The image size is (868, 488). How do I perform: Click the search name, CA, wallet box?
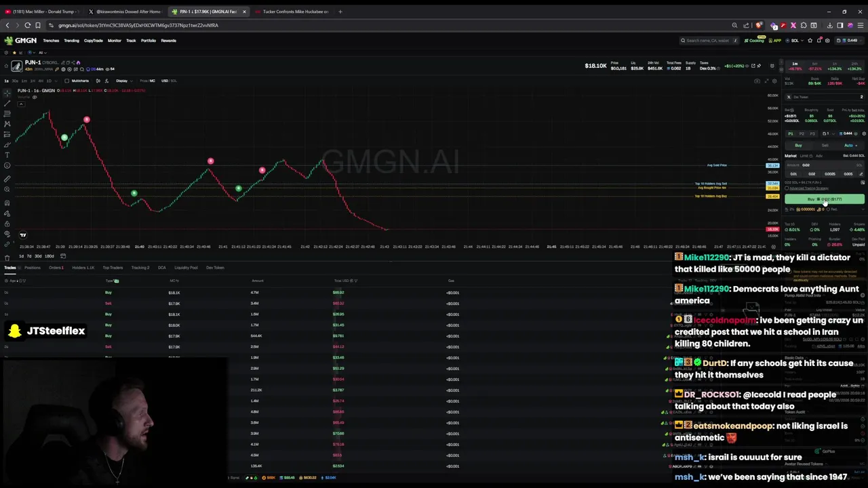[x=709, y=41]
